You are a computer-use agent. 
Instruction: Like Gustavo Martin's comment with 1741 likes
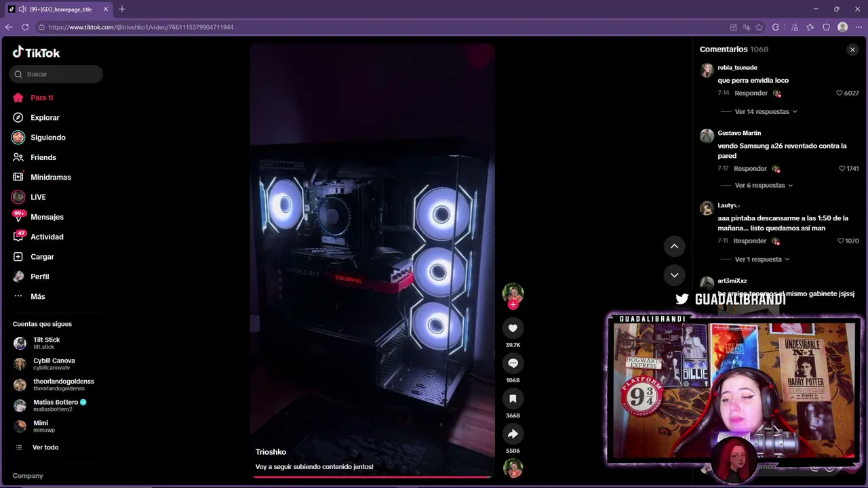pos(842,168)
